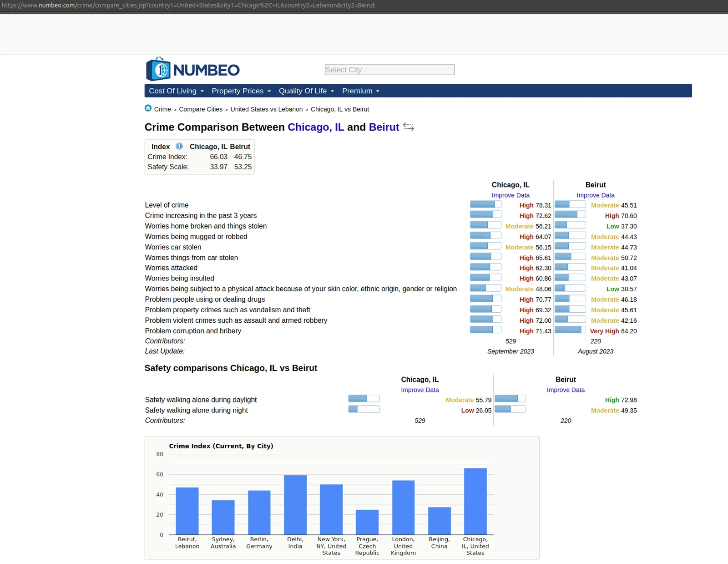Screen dimensions: 728x564
Task: Click Chicago's Level of crime progress bar
Action: tap(485, 204)
